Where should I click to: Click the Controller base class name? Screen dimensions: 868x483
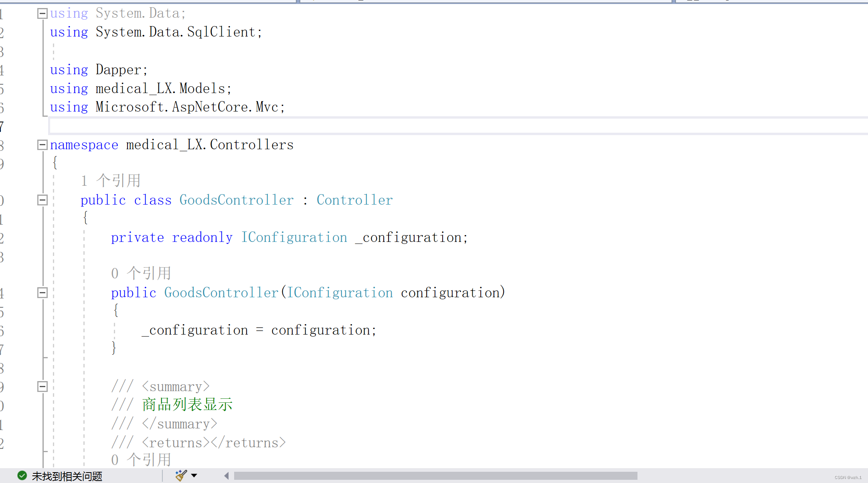point(354,200)
